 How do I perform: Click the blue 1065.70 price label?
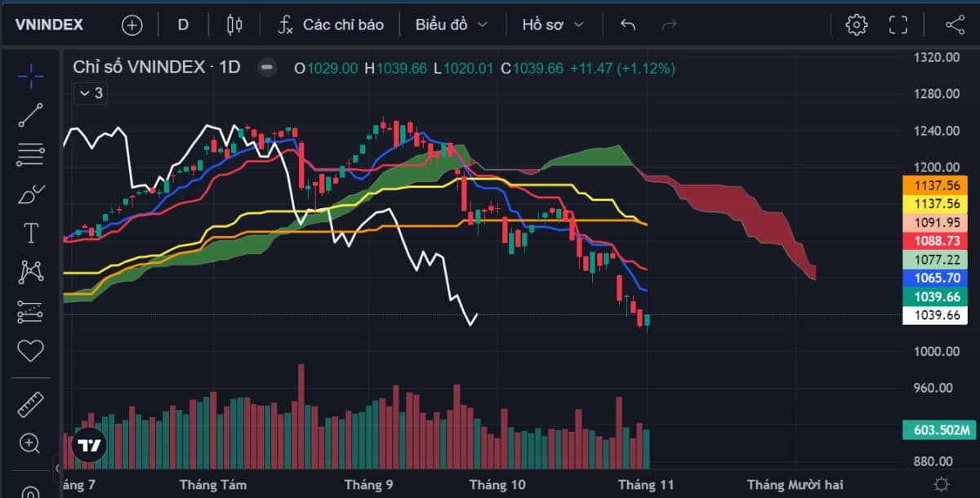tap(935, 278)
